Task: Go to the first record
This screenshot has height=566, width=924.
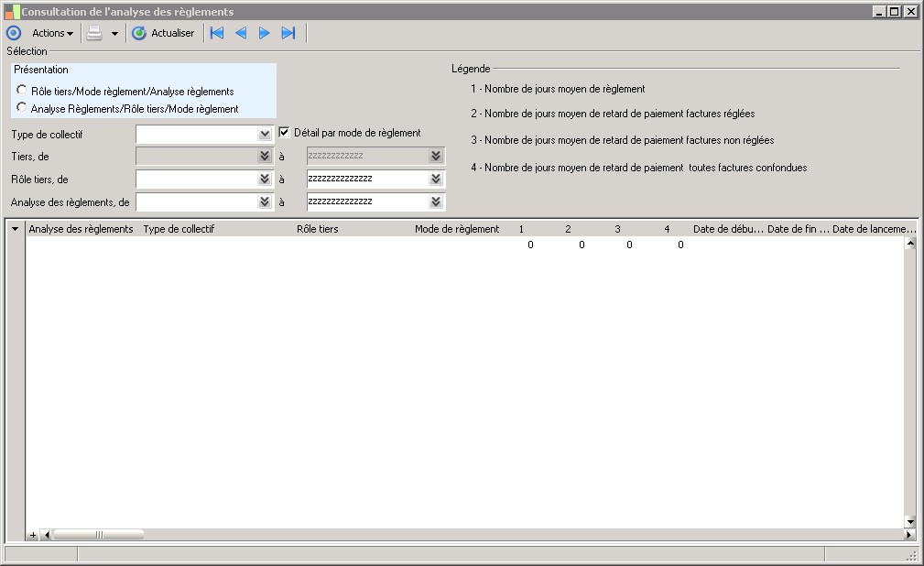Action: tap(217, 33)
